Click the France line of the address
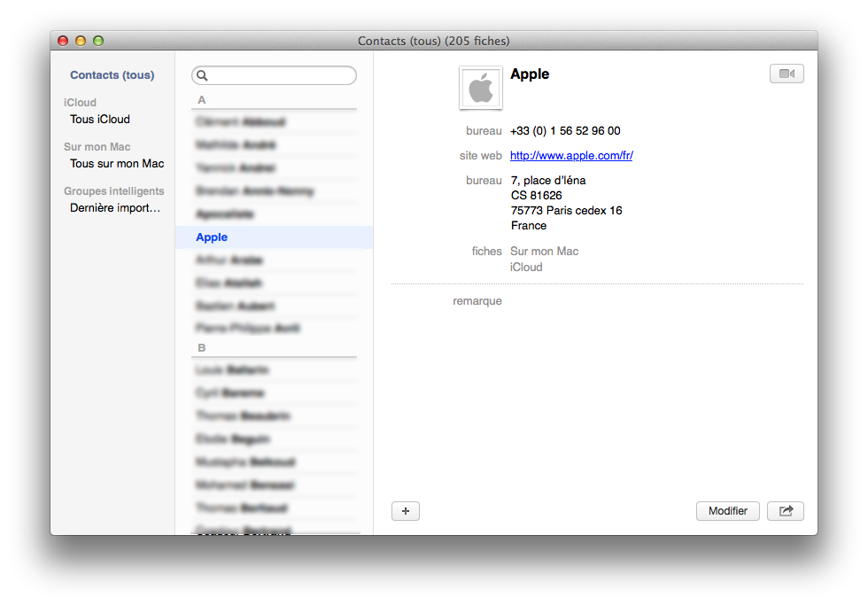The height and width of the screenshot is (605, 868). click(x=529, y=226)
